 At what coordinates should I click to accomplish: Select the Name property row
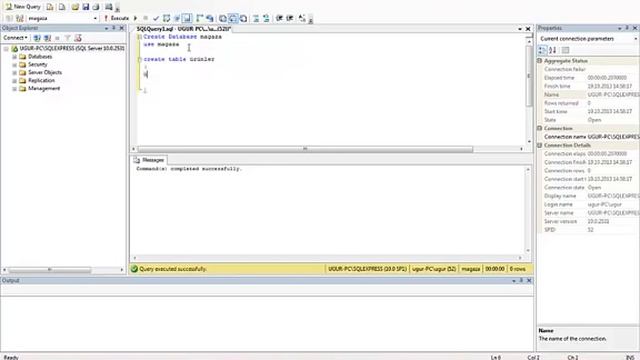591,95
